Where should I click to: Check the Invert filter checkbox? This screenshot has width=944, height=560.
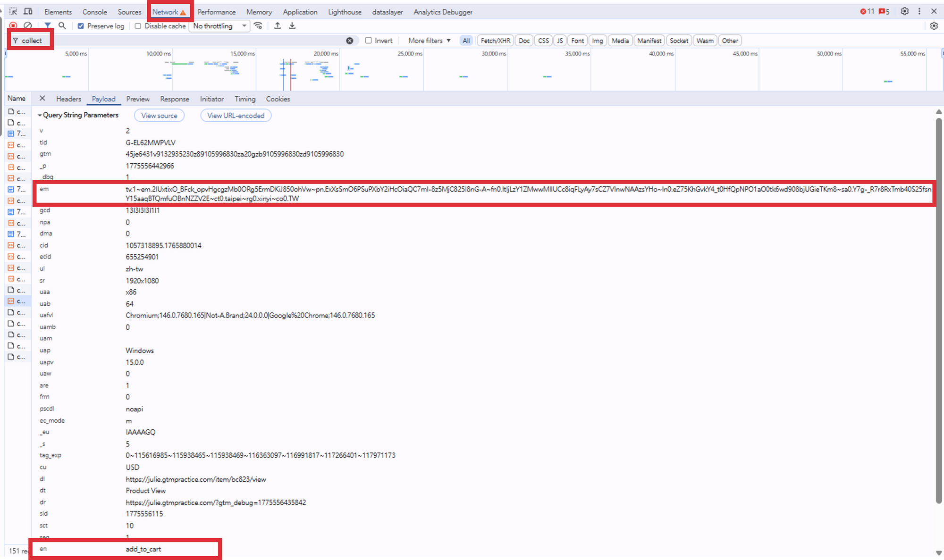pyautogui.click(x=369, y=41)
